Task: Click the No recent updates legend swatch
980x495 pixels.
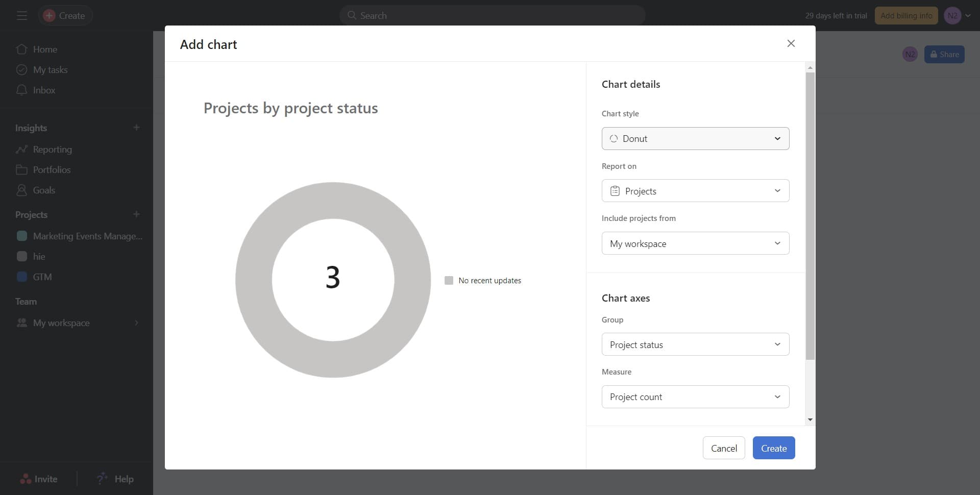Action: [x=449, y=281]
